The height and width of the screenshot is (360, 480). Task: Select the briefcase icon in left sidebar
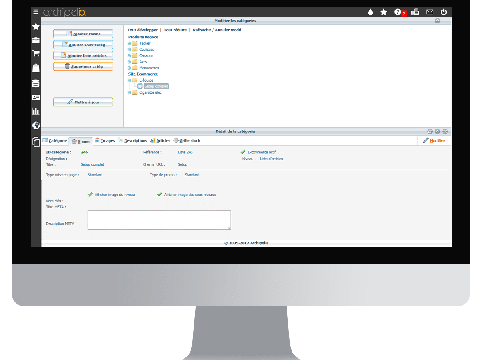click(x=36, y=40)
